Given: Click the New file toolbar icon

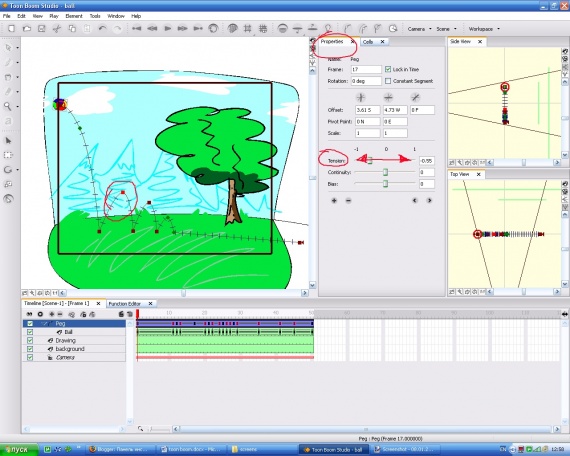Looking at the screenshot, I should [x=11, y=29].
